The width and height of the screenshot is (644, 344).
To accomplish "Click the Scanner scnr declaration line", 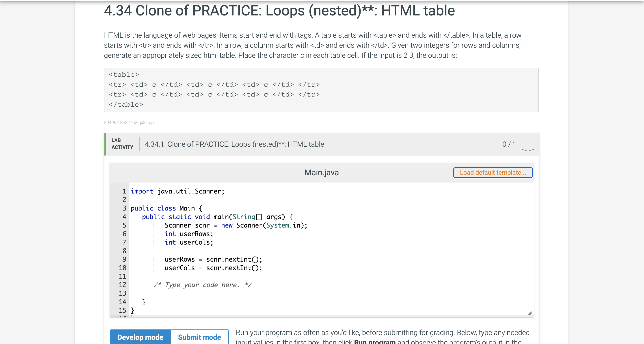I will [x=236, y=225].
